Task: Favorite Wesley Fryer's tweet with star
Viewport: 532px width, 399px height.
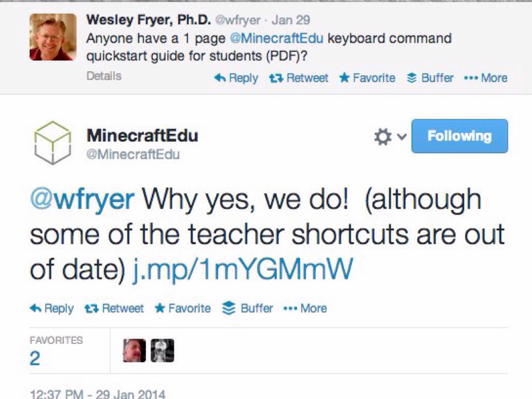Action: tap(344, 78)
